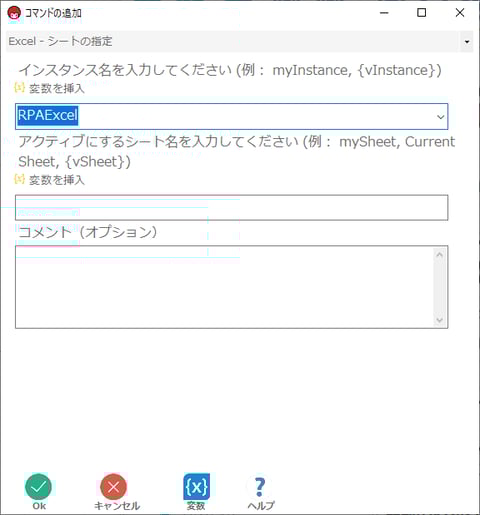Expand the RPAExcel instance name dropdown
Image resolution: width=480 pixels, height=515 pixels.
tap(440, 117)
